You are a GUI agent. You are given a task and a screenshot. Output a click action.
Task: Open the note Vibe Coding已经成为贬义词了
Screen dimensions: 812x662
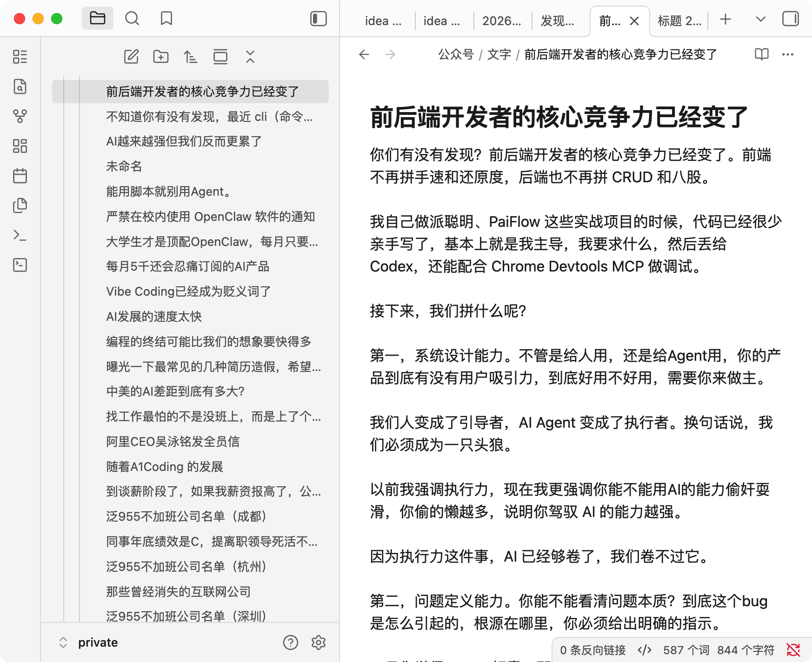click(188, 291)
